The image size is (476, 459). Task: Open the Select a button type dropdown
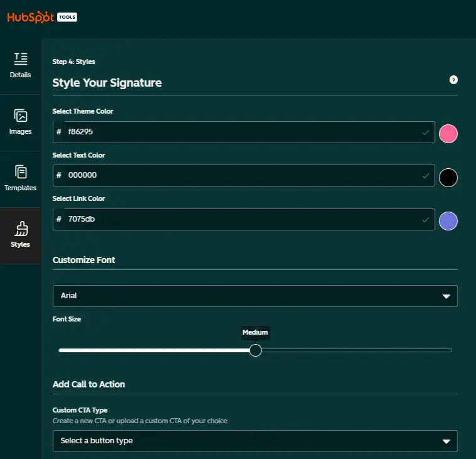coord(255,441)
